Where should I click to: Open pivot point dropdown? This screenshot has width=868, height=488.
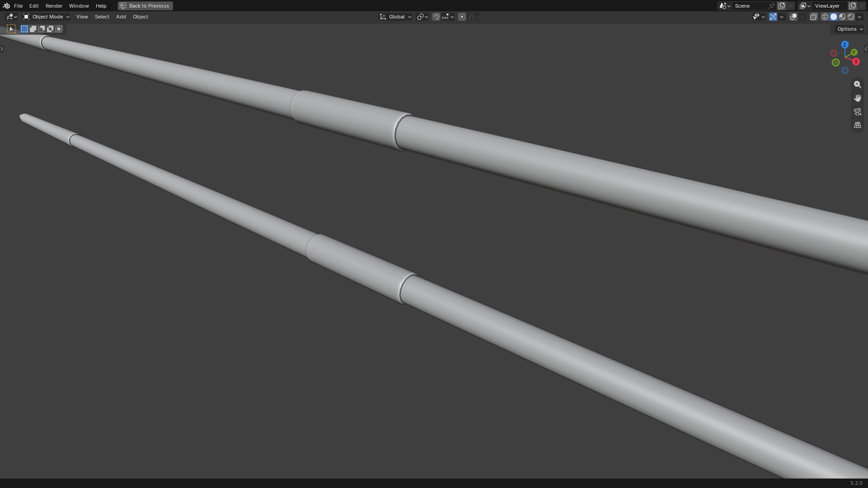(x=422, y=17)
